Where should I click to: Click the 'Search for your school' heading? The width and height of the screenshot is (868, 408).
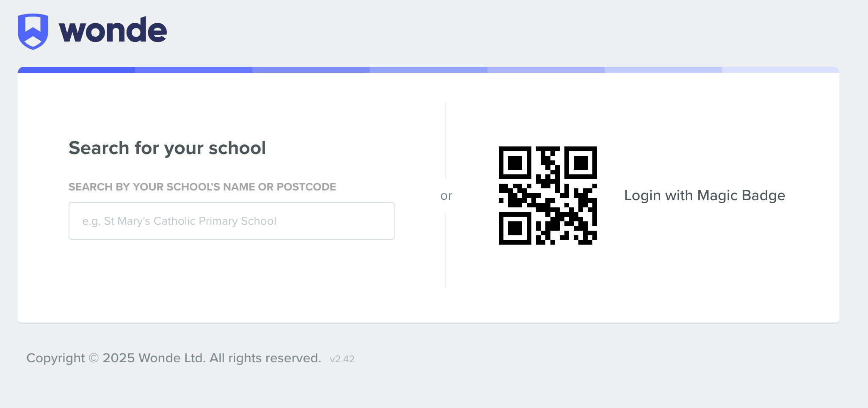[167, 148]
